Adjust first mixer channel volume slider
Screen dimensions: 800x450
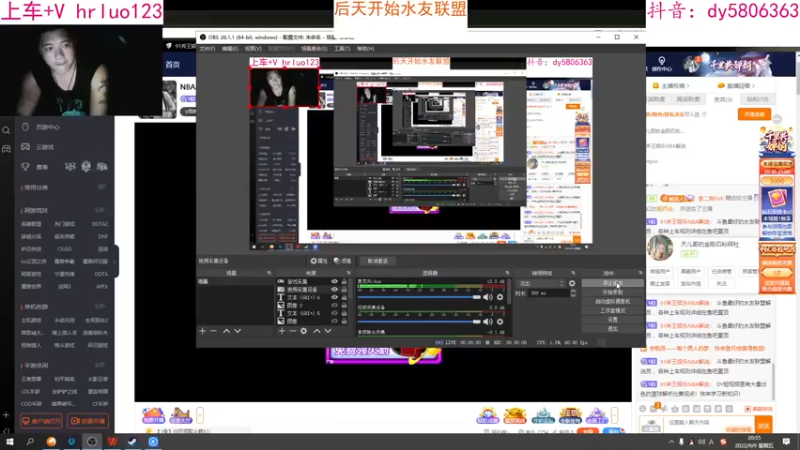pos(419,297)
